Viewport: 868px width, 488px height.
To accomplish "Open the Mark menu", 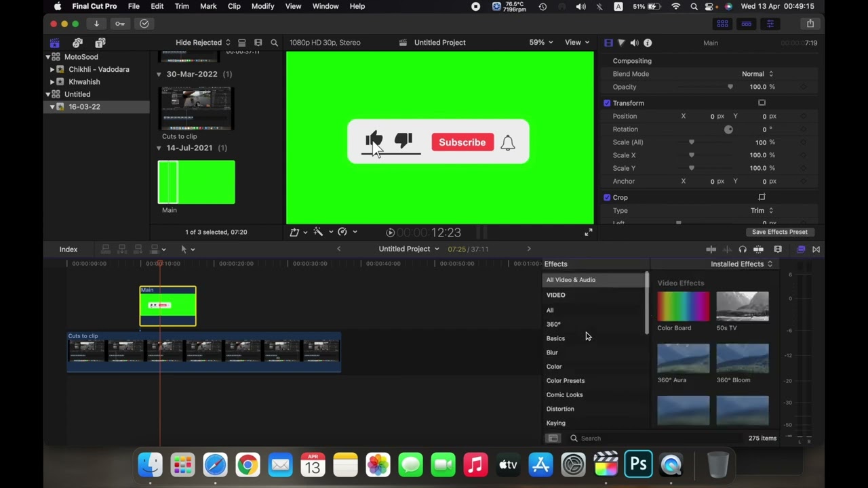I will point(208,6).
